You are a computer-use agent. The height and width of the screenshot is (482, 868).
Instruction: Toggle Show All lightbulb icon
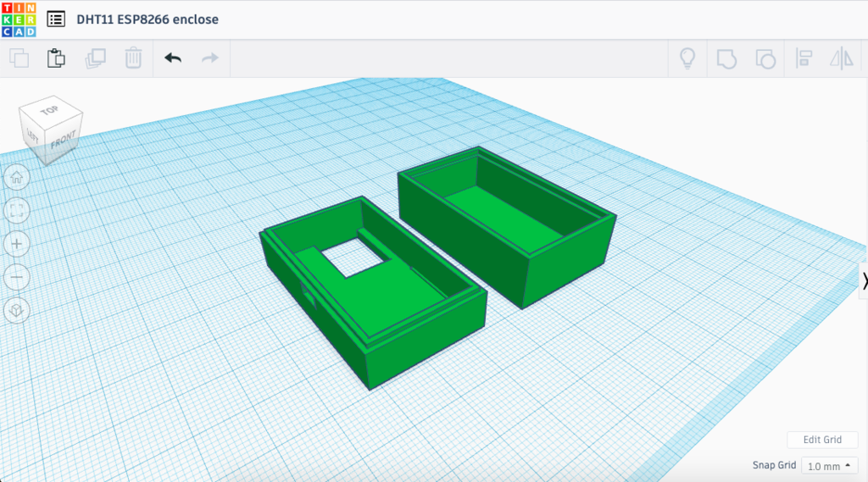pyautogui.click(x=687, y=58)
